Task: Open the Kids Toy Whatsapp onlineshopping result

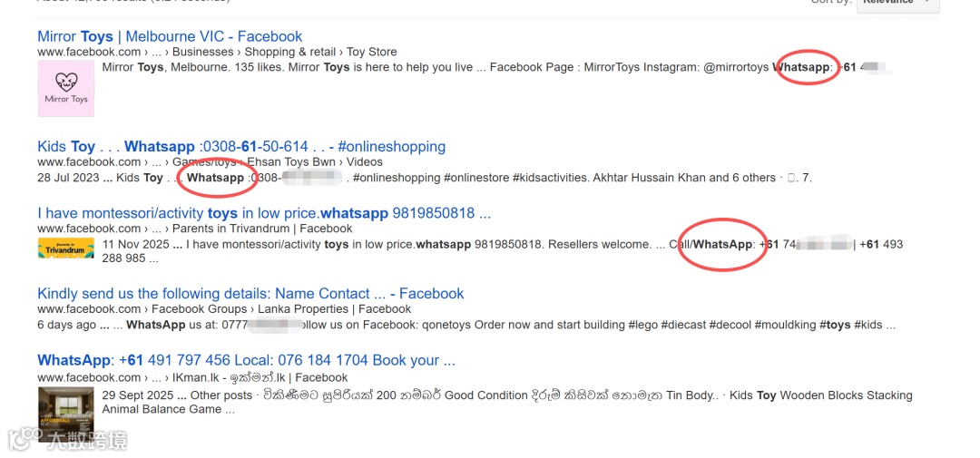Action: tap(241, 147)
